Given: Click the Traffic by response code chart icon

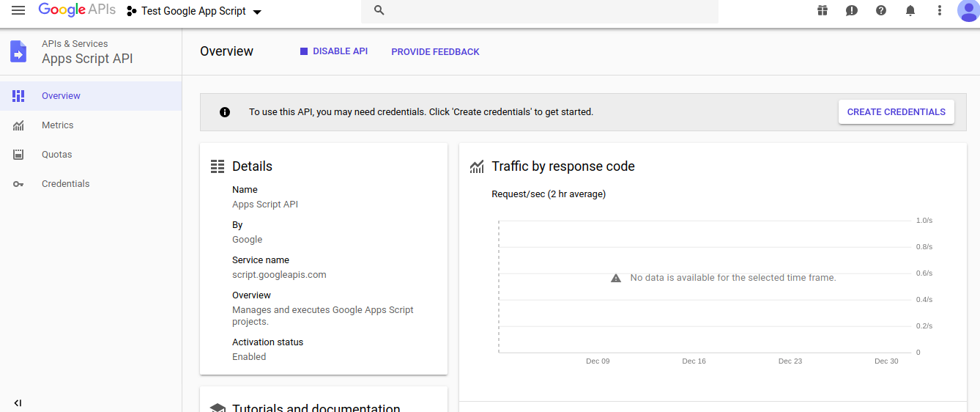Looking at the screenshot, I should pos(477,167).
